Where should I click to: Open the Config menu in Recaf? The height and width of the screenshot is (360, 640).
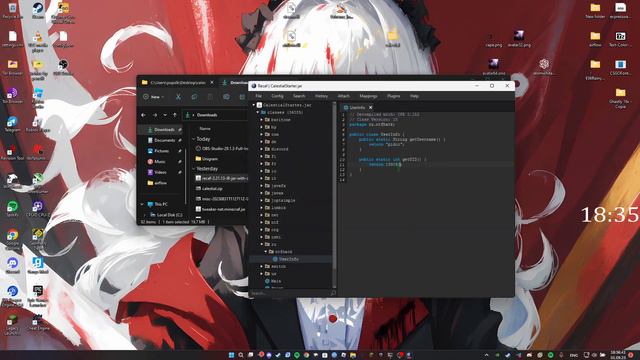(x=277, y=96)
